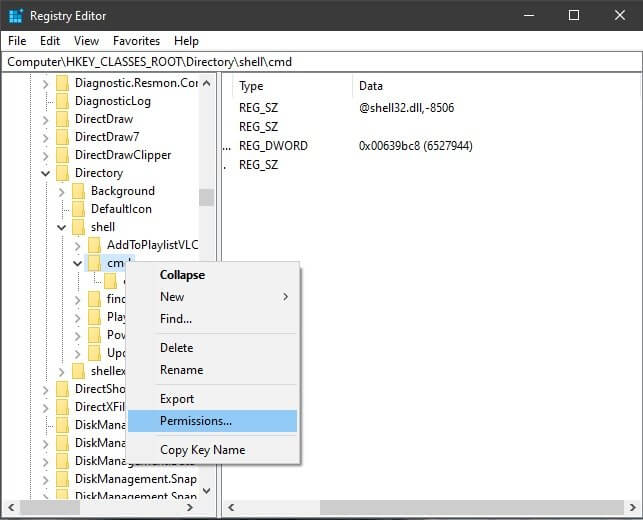Click the shellex key folder icon

pyautogui.click(x=78, y=371)
